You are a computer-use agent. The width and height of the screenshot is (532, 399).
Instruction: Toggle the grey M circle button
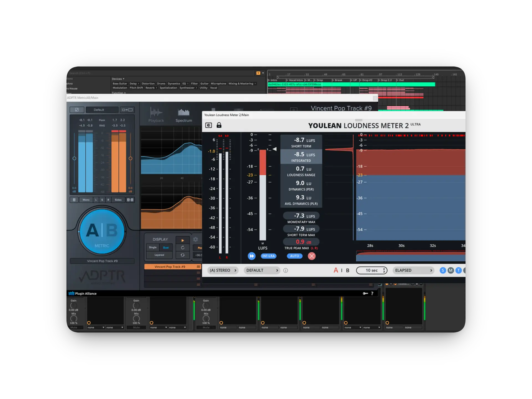[451, 270]
